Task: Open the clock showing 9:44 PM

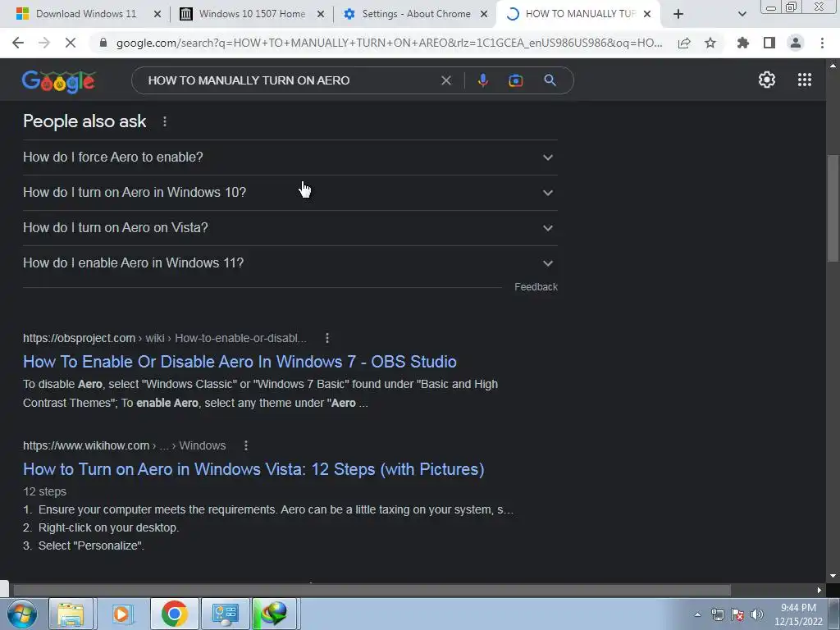Action: [x=798, y=614]
